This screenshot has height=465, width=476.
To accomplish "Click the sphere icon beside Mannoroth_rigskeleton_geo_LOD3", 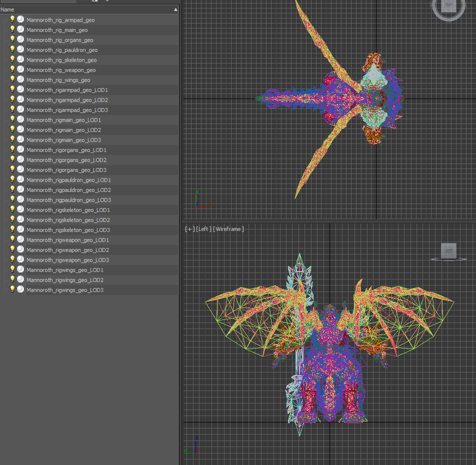I will tap(20, 230).
